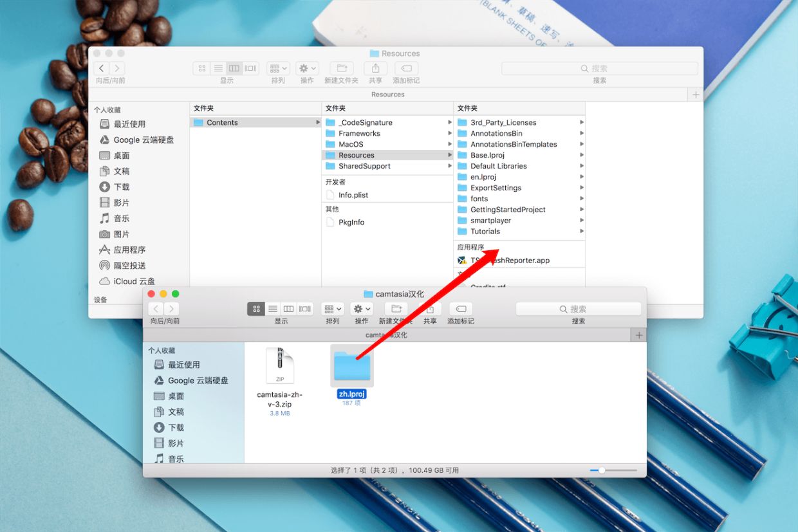Select the zh.lproj folder name label

coord(352,394)
